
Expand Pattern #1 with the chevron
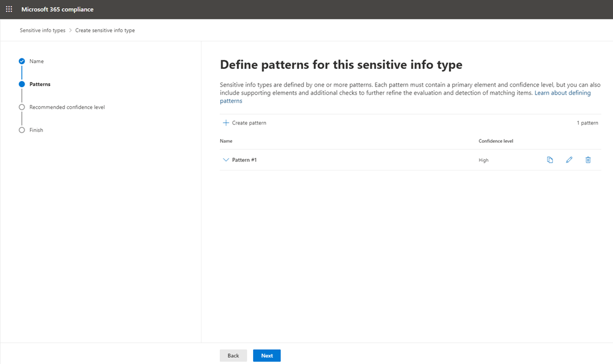tap(226, 160)
